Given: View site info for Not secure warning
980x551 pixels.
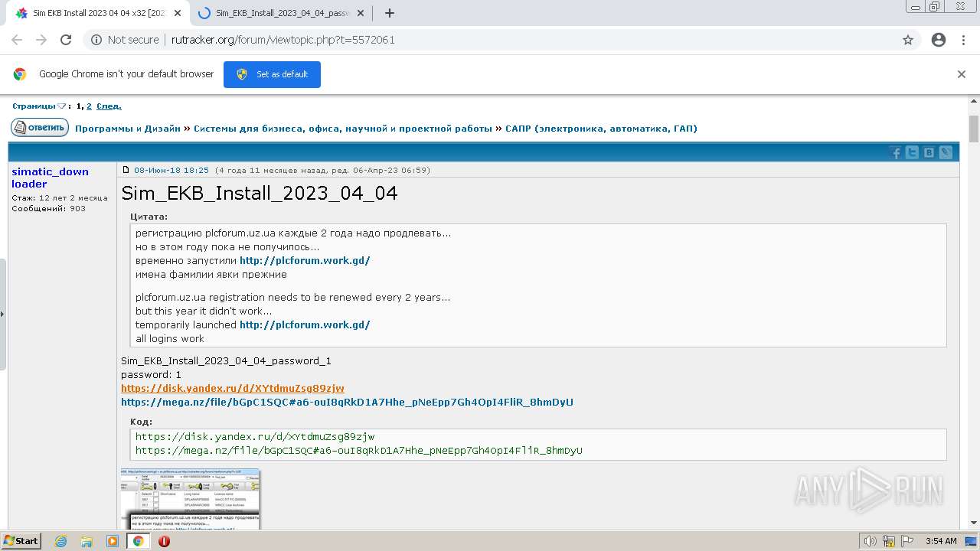Looking at the screenshot, I should [x=125, y=40].
